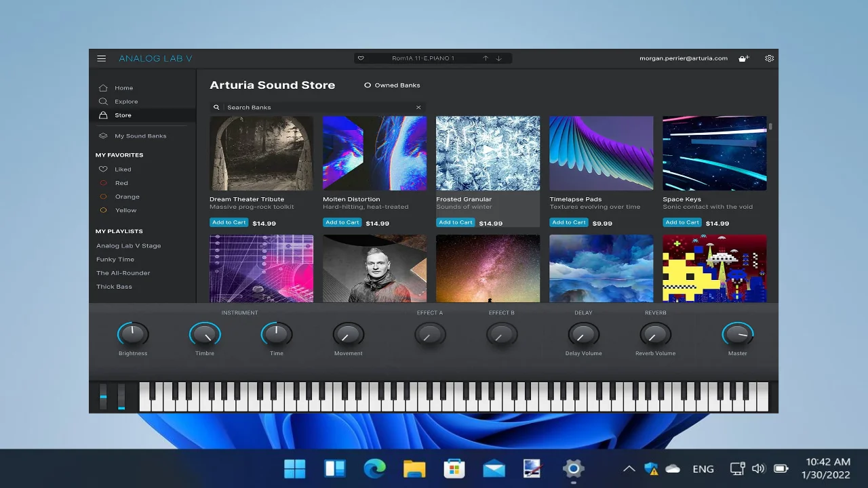Open the Mail app from the taskbar

[494, 468]
